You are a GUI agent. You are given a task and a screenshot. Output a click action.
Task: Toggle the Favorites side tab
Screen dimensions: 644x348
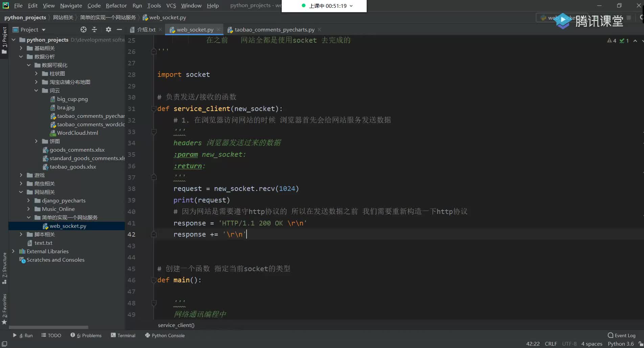click(4, 309)
